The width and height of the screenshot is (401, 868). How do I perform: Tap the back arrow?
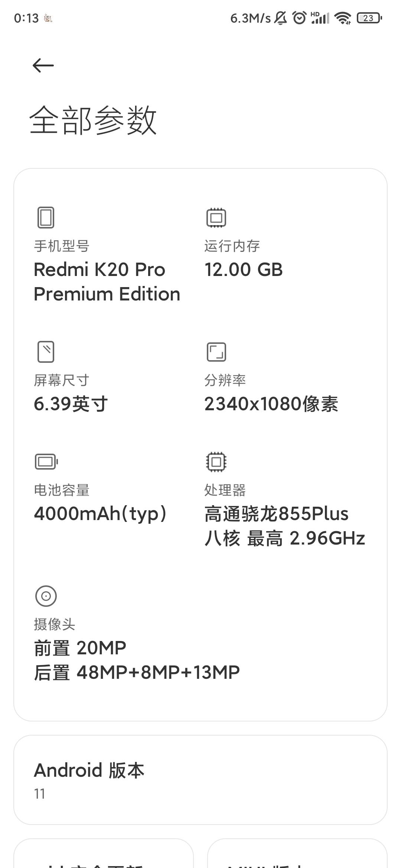point(43,66)
